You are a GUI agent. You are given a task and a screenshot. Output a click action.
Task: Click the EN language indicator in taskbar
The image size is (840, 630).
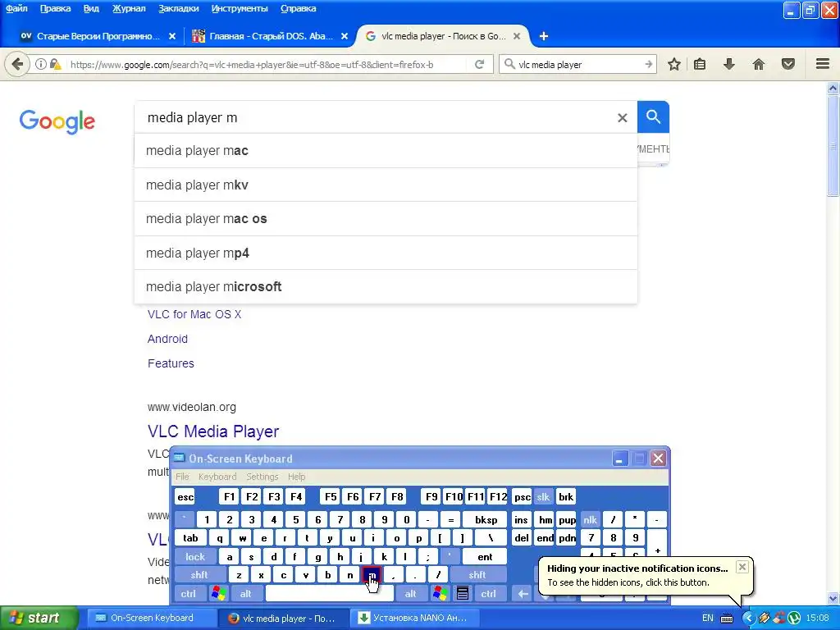point(708,619)
